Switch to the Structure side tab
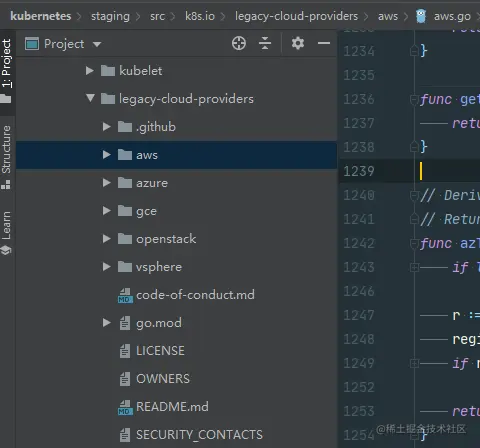The width and height of the screenshot is (480, 448). (7, 157)
